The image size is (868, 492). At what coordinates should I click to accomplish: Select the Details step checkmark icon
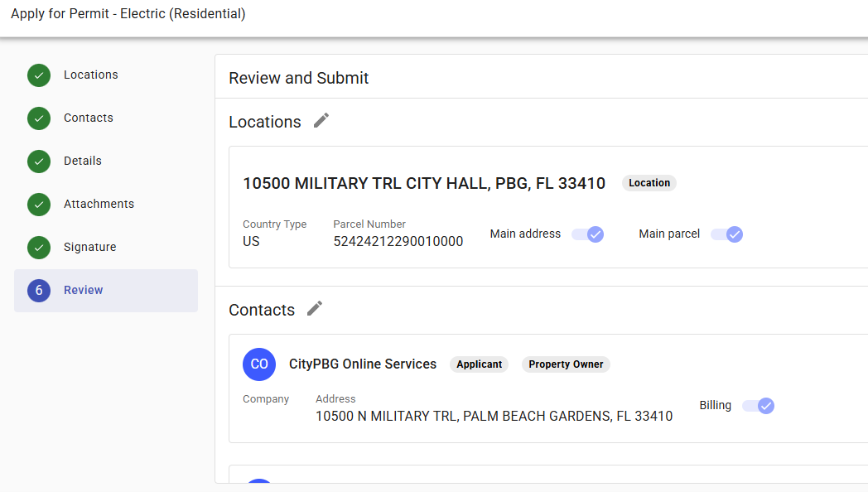38,161
